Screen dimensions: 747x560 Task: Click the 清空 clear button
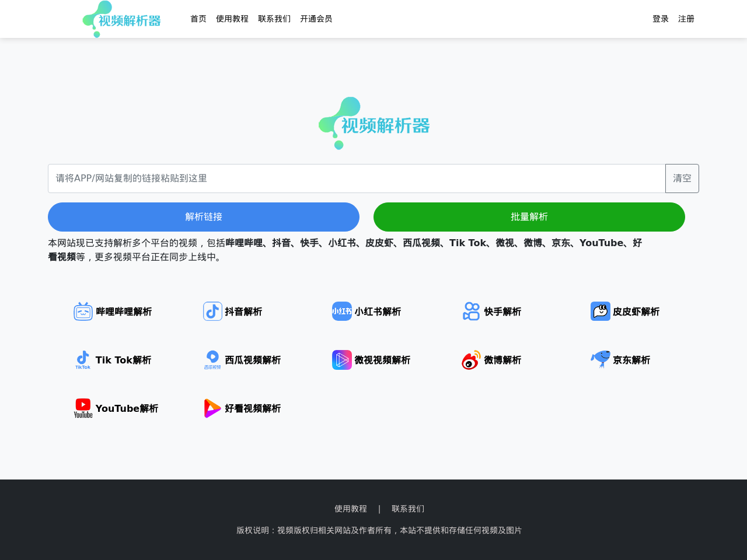coord(682,178)
